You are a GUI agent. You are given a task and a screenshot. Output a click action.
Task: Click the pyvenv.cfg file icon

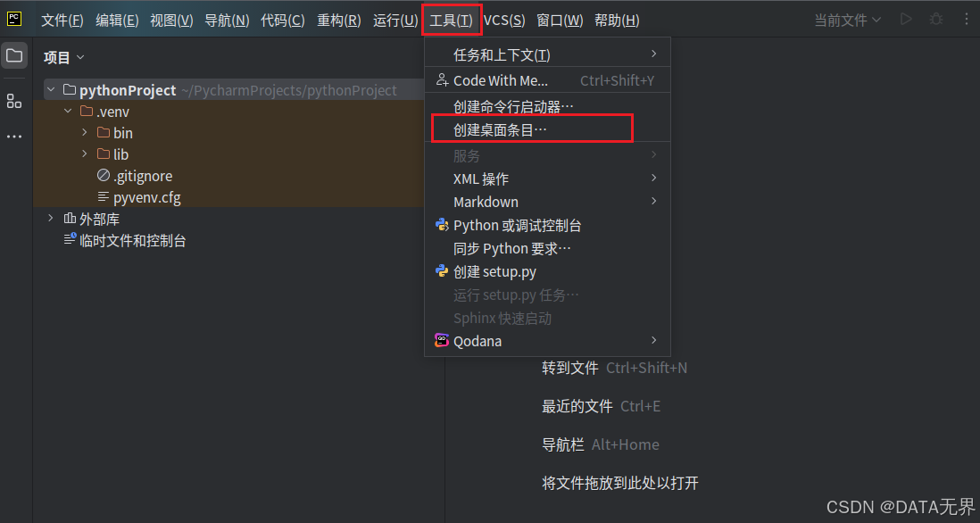point(104,197)
